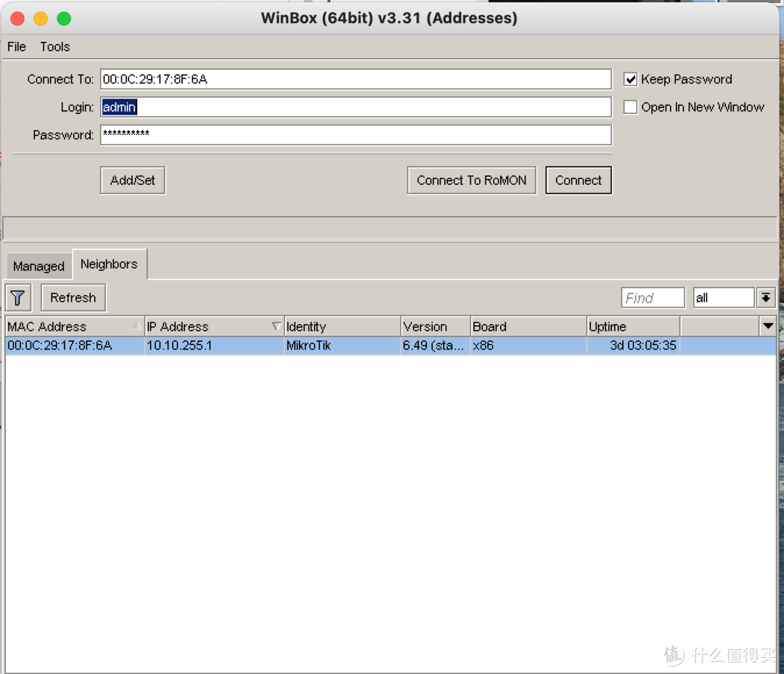Switch to the Managed tab
The height and width of the screenshot is (674, 784).
(x=39, y=266)
